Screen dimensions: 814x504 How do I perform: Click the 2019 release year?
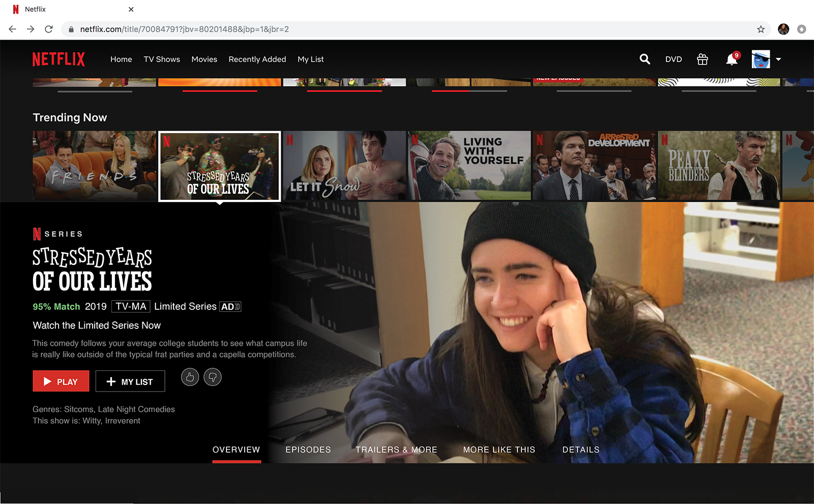tap(96, 306)
